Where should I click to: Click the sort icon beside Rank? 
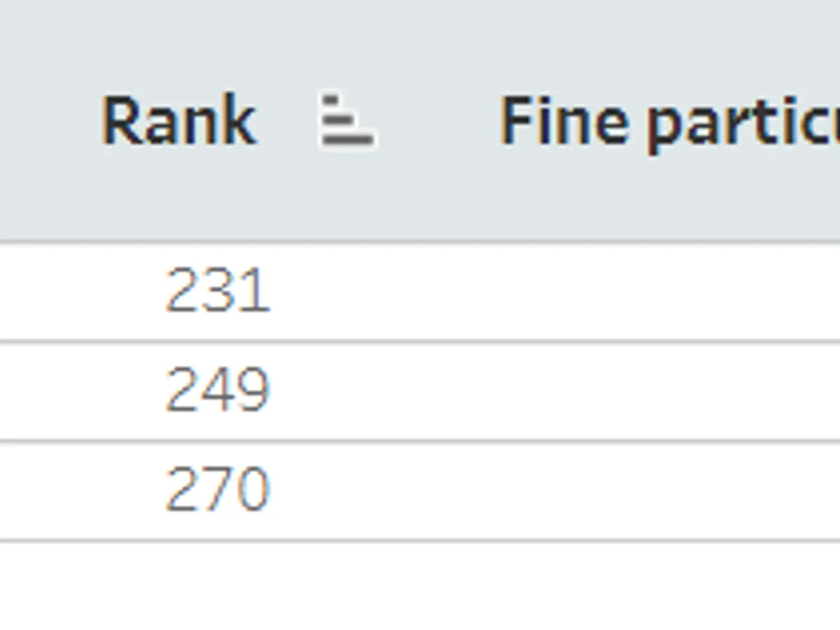pyautogui.click(x=346, y=121)
